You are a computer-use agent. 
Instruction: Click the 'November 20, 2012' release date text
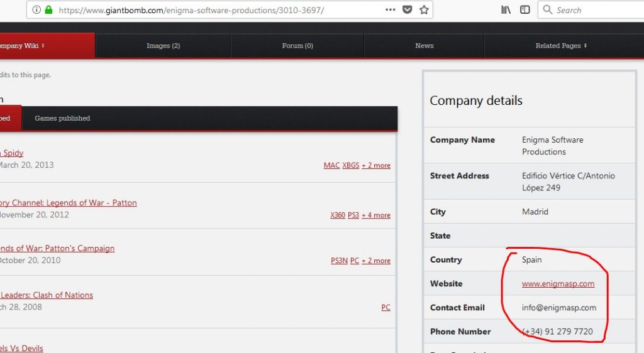pyautogui.click(x=35, y=214)
